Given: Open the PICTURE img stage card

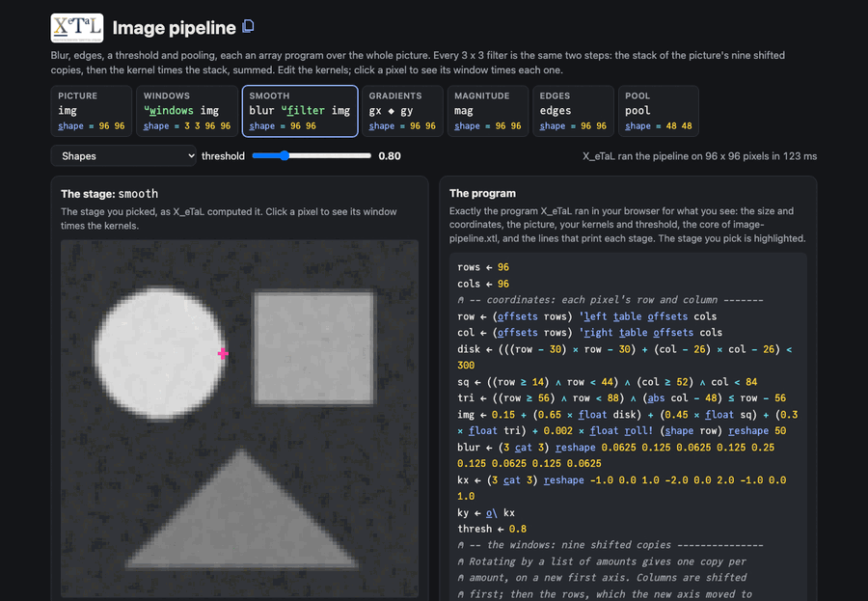Looking at the screenshot, I should coord(92,111).
